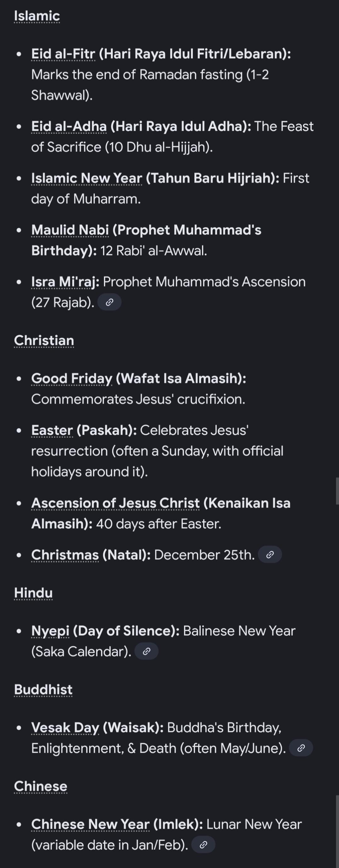
Task: Click the Nyepi link
Action: click(x=50, y=631)
